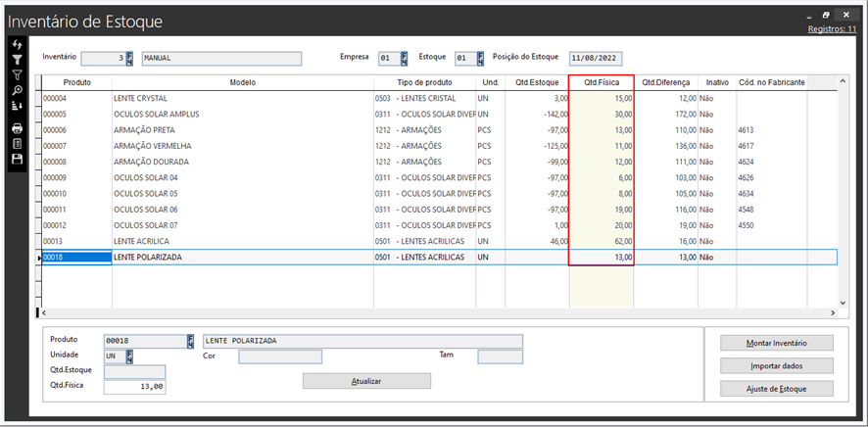The image size is (868, 427).
Task: Save with the floppy disk icon
Action: (x=17, y=159)
